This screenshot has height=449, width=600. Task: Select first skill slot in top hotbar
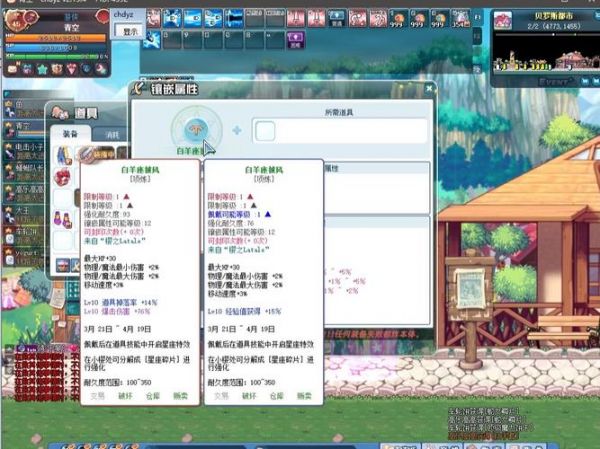tap(150, 17)
